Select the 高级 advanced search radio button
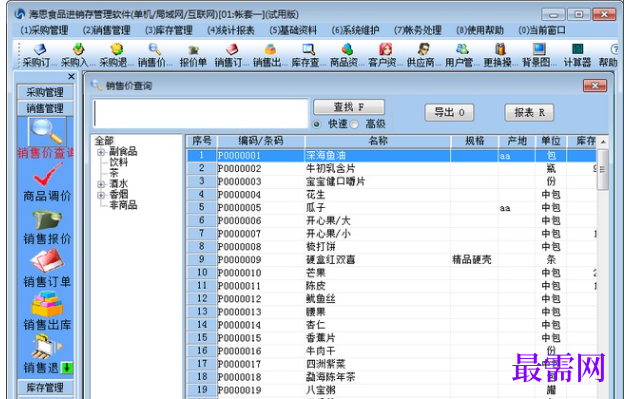This screenshot has height=399, width=624. pos(354,124)
